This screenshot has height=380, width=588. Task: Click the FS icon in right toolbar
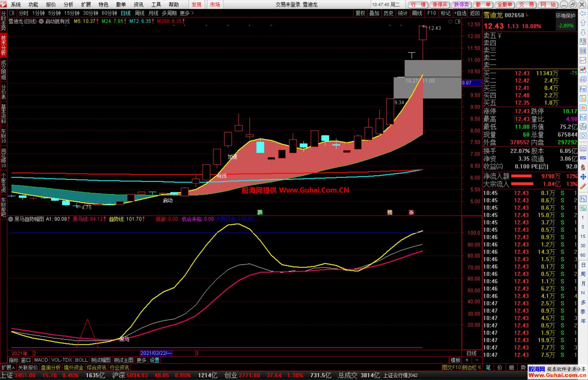(583, 199)
